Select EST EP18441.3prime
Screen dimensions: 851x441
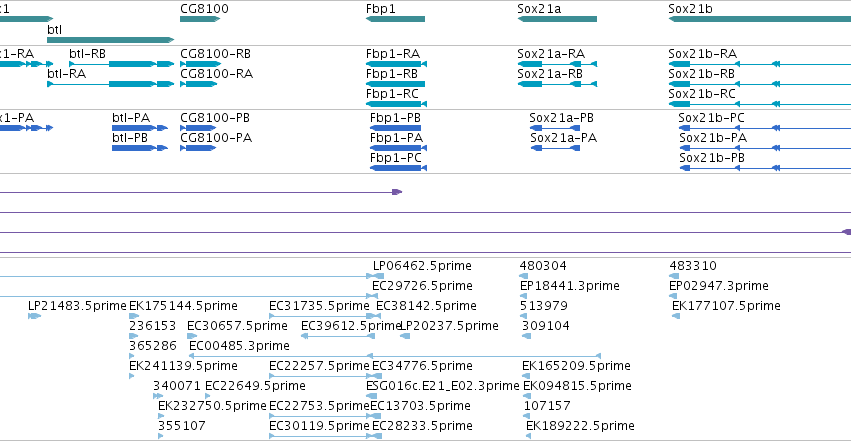(x=569, y=285)
